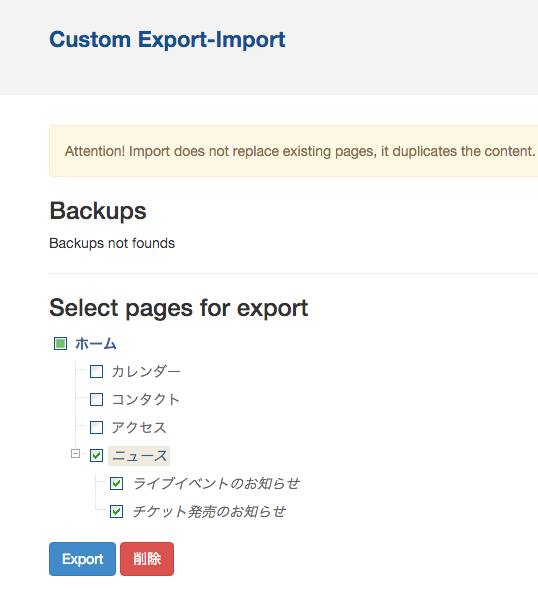538x592 pixels.
Task: Select the チケット発売のお知らせ page label
Action: 209,512
